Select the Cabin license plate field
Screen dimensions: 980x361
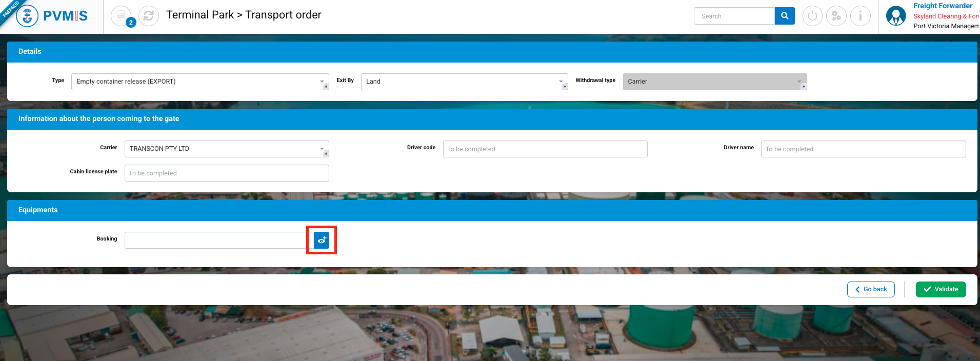click(226, 173)
